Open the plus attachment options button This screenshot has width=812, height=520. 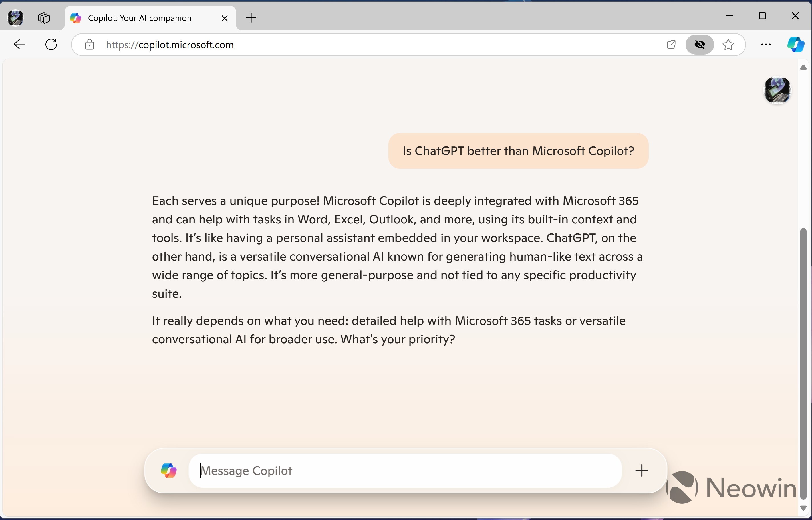[x=642, y=470]
